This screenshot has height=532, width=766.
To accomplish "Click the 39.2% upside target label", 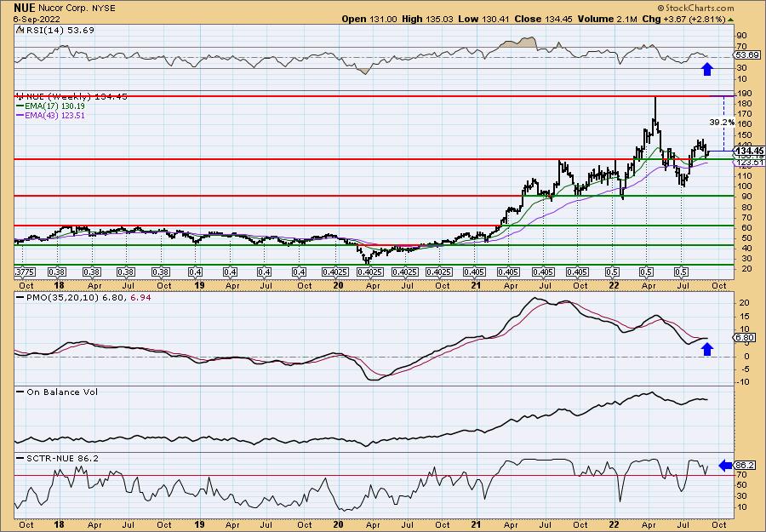I will click(722, 122).
